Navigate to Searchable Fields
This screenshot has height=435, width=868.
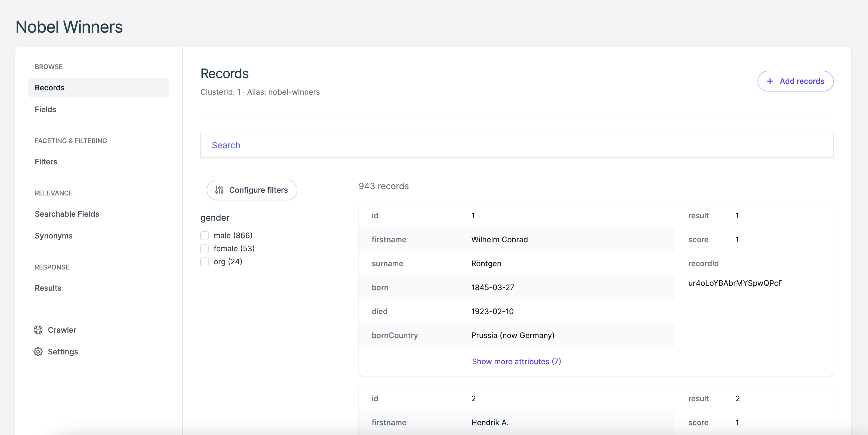67,214
